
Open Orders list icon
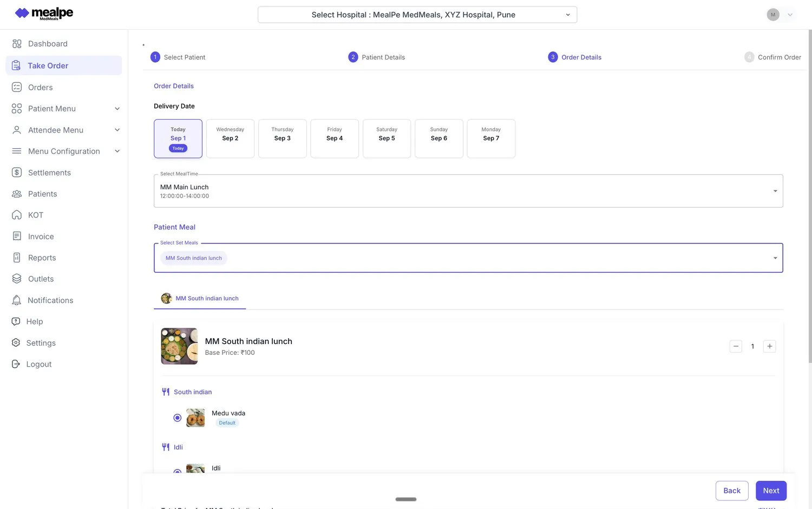point(17,87)
